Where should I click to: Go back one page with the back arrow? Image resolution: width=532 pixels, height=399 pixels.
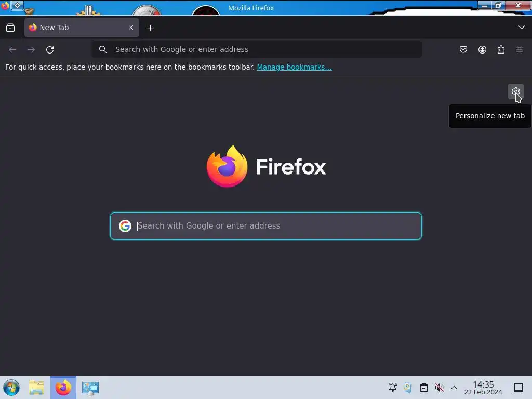12,49
